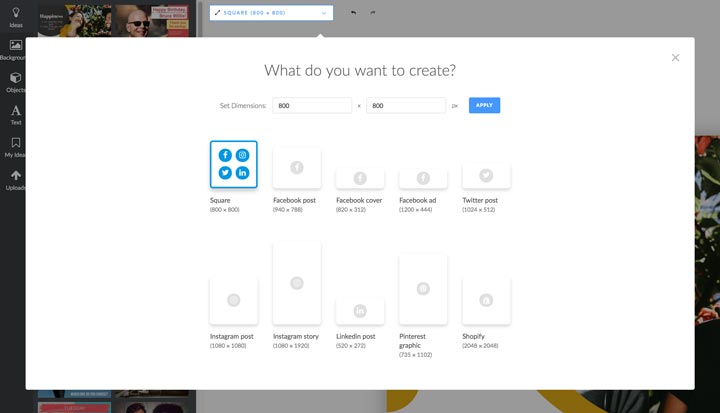This screenshot has width=720, height=413.
Task: Open My Ideas bookmark icon
Action: [x=16, y=143]
